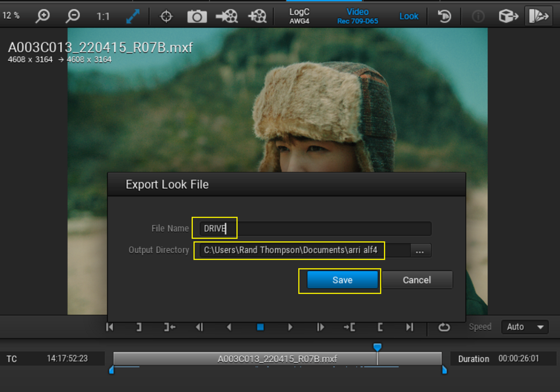Image resolution: width=560 pixels, height=392 pixels.
Task: Click the Duration value 00:00:26:01
Action: (519, 359)
